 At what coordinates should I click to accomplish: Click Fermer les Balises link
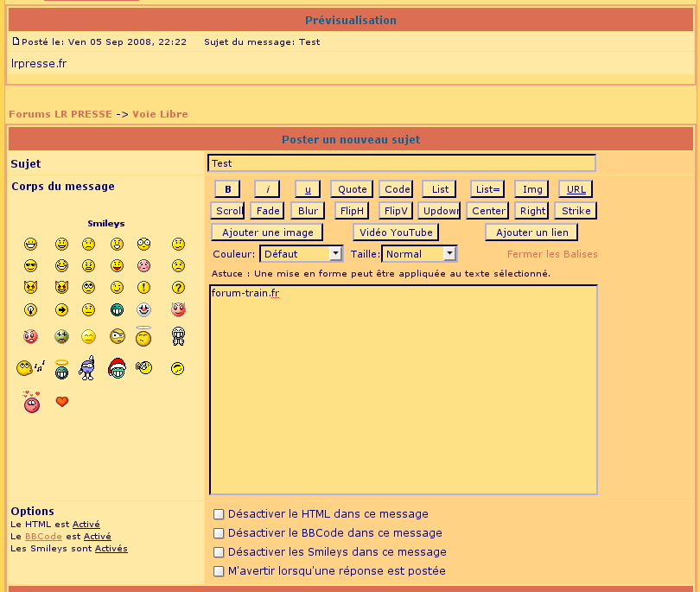point(552,254)
